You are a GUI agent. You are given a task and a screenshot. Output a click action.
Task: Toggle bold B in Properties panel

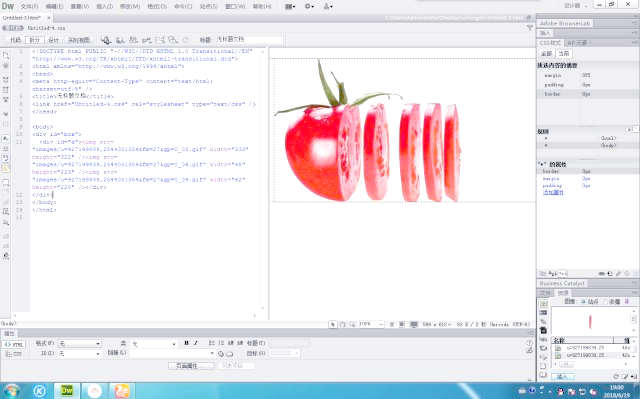click(x=186, y=343)
